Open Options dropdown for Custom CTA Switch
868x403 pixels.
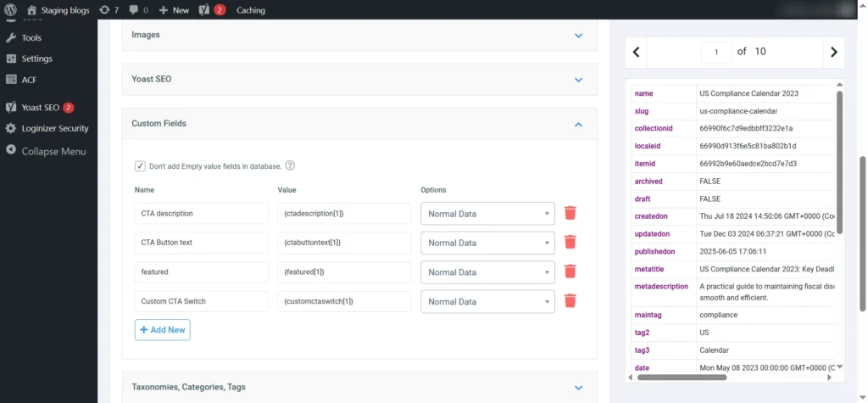point(487,301)
